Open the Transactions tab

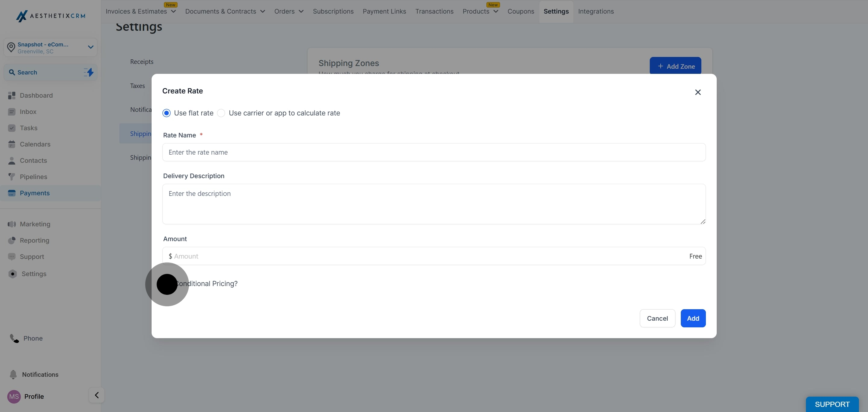pyautogui.click(x=434, y=11)
